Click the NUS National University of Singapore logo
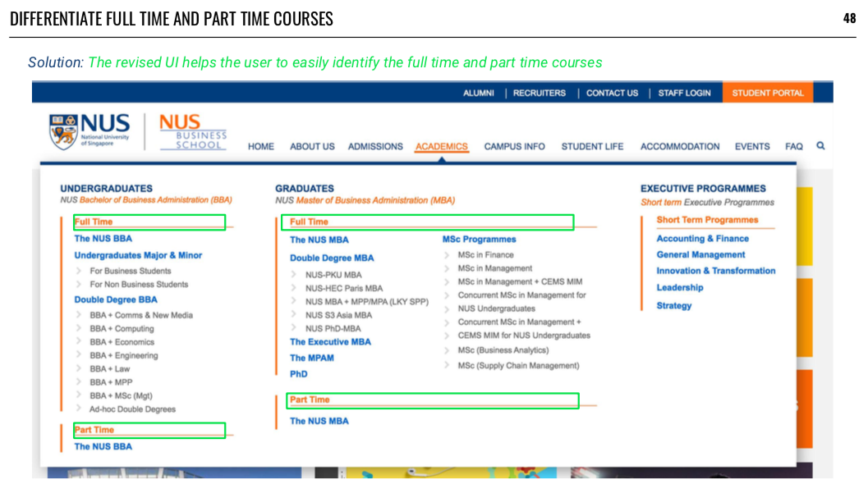Screen dimensions: 868x489 click(x=90, y=131)
